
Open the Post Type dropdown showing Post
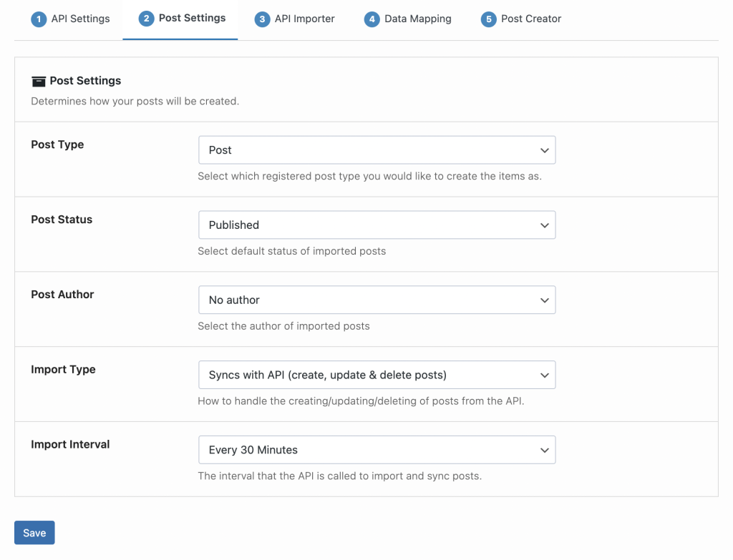[x=377, y=150]
